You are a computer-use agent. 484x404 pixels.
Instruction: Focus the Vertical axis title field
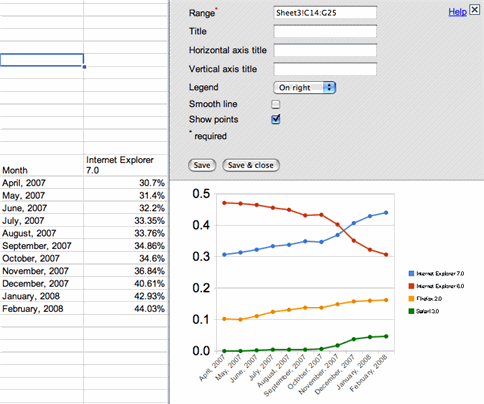pyautogui.click(x=325, y=69)
